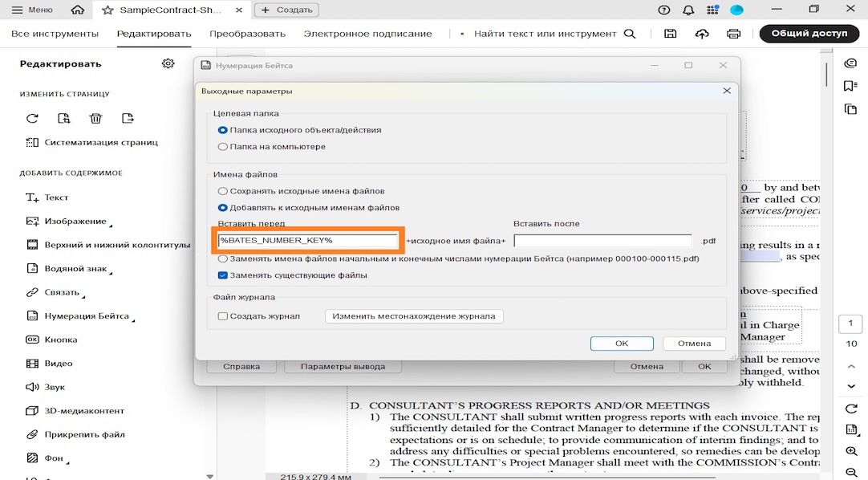Open the user profile avatar
868x480 pixels.
point(736,10)
